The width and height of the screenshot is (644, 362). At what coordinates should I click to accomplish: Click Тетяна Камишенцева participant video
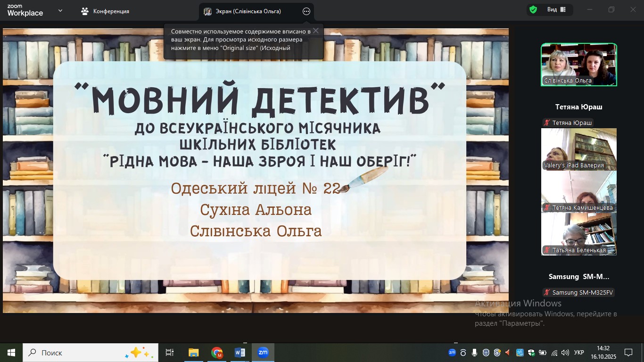point(578,191)
